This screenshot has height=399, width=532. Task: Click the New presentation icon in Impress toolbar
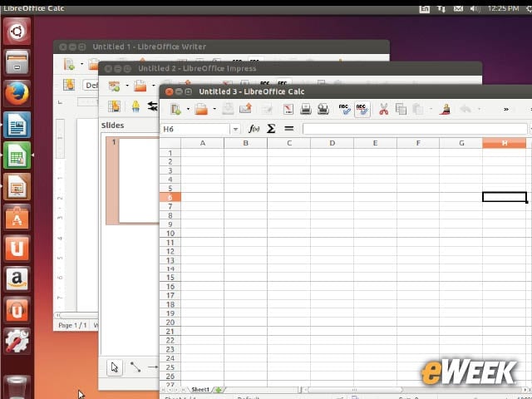pyautogui.click(x=114, y=86)
